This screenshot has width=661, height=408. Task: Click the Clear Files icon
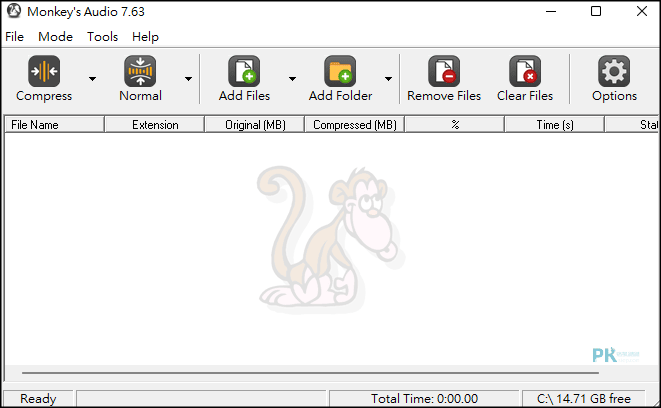[x=525, y=71]
